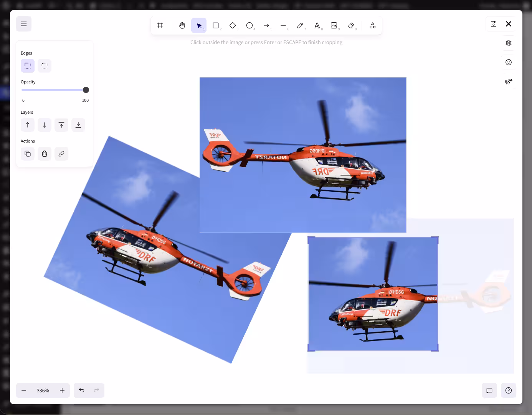The height and width of the screenshot is (415, 532).
Task: Add a link to the selected image
Action: [61, 154]
